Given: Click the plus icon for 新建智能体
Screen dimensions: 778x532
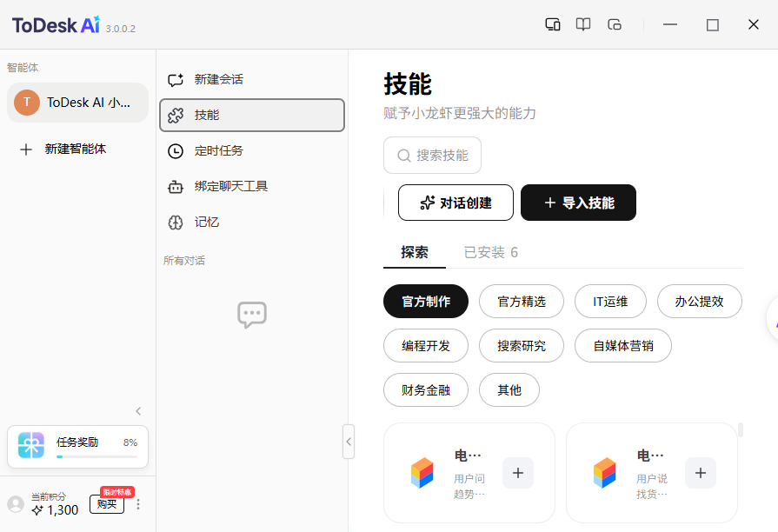Looking at the screenshot, I should coord(26,149).
